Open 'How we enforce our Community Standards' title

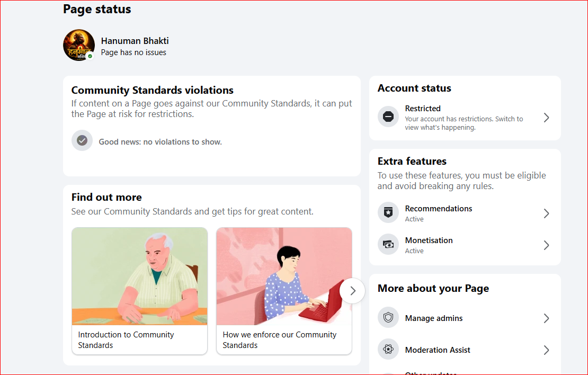click(x=279, y=340)
